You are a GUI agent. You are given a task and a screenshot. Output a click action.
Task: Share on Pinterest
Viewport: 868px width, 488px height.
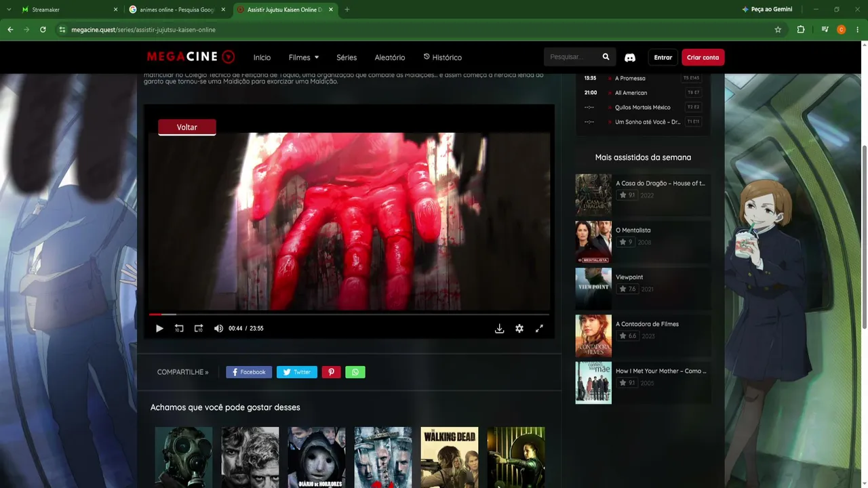click(331, 372)
